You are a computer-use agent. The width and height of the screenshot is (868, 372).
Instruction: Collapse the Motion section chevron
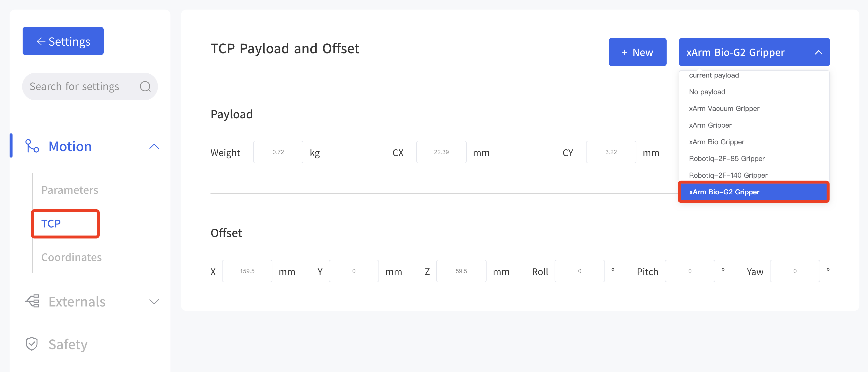pos(154,146)
